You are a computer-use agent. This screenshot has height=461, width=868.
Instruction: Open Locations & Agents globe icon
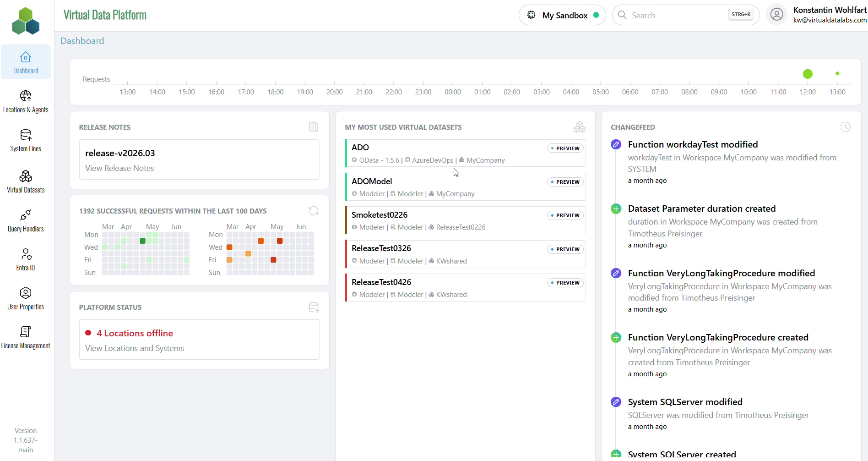pos(26,96)
